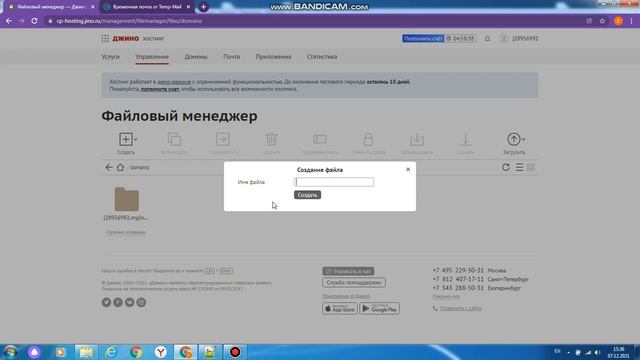Open the notifications bell
Screen dimensions: 640x360
click(x=487, y=38)
